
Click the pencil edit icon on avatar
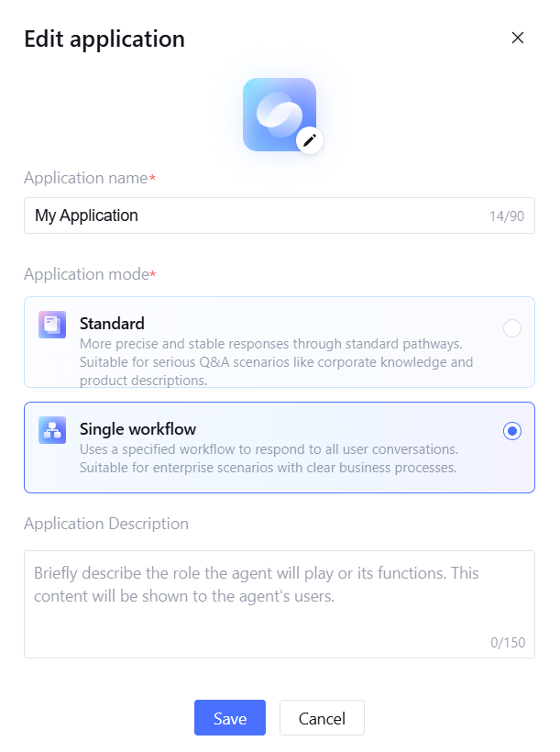[x=310, y=139]
